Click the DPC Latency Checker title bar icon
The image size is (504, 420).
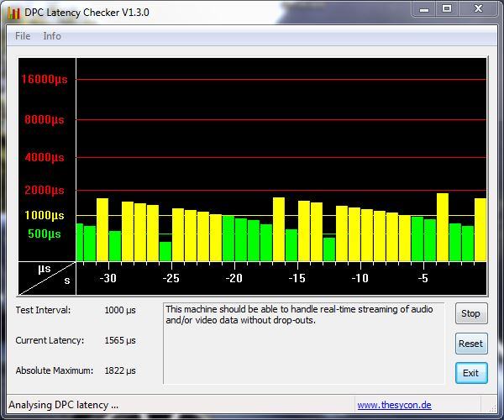click(x=13, y=13)
